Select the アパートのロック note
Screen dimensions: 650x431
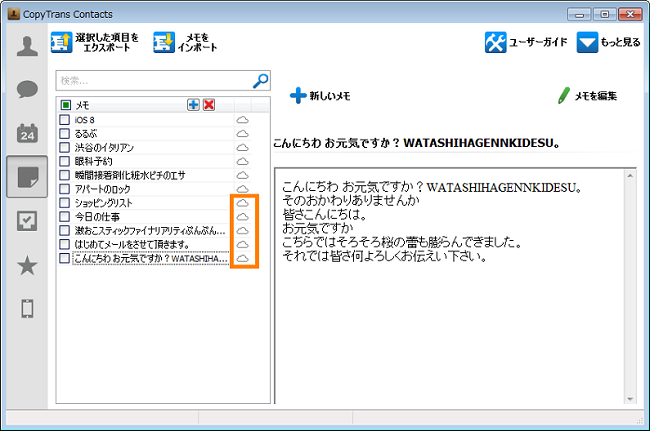[x=102, y=189]
